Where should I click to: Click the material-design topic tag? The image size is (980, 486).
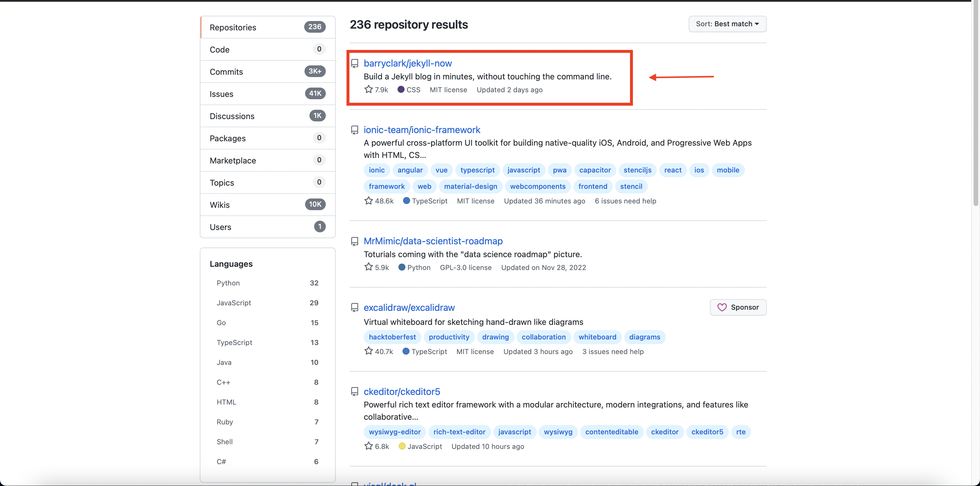pyautogui.click(x=470, y=186)
